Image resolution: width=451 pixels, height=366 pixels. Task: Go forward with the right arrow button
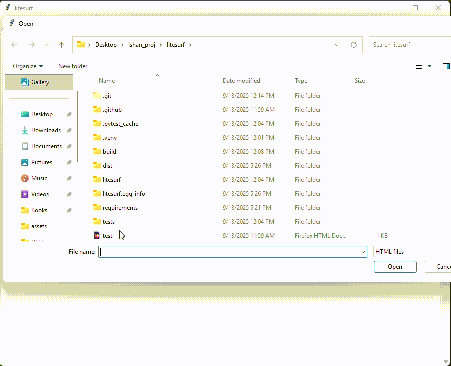(x=32, y=45)
